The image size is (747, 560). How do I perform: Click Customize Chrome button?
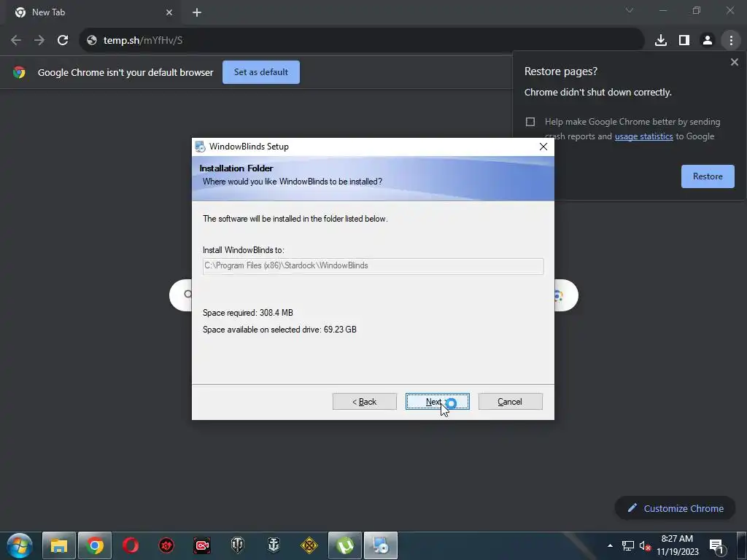(x=675, y=508)
